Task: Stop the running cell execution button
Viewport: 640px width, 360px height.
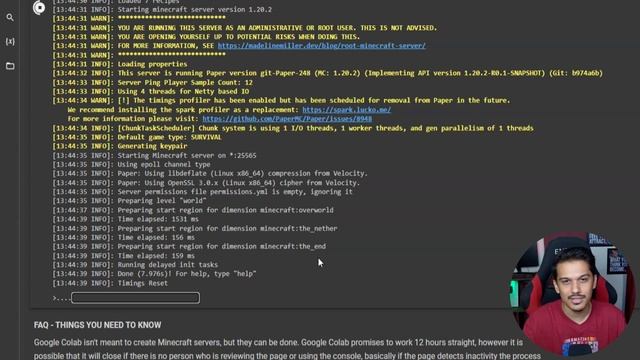Action: click(39, 7)
